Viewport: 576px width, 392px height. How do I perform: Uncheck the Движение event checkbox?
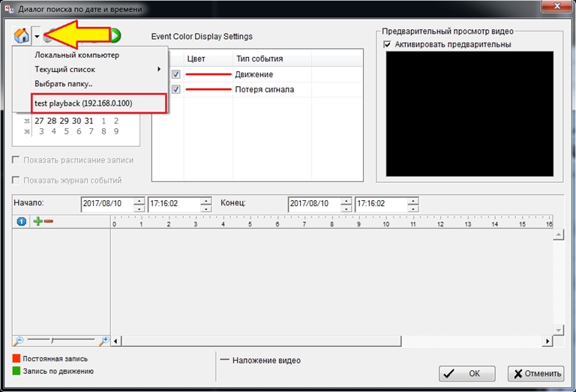point(175,74)
